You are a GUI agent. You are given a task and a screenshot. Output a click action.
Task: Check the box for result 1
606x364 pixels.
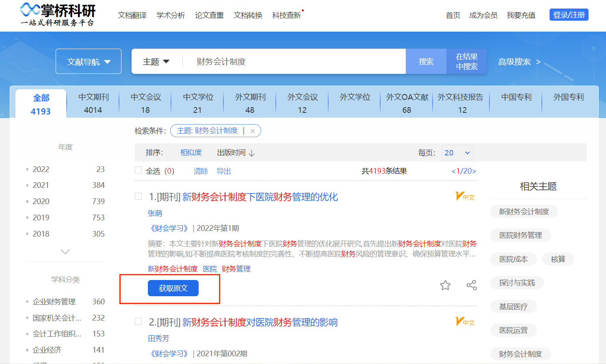point(138,196)
